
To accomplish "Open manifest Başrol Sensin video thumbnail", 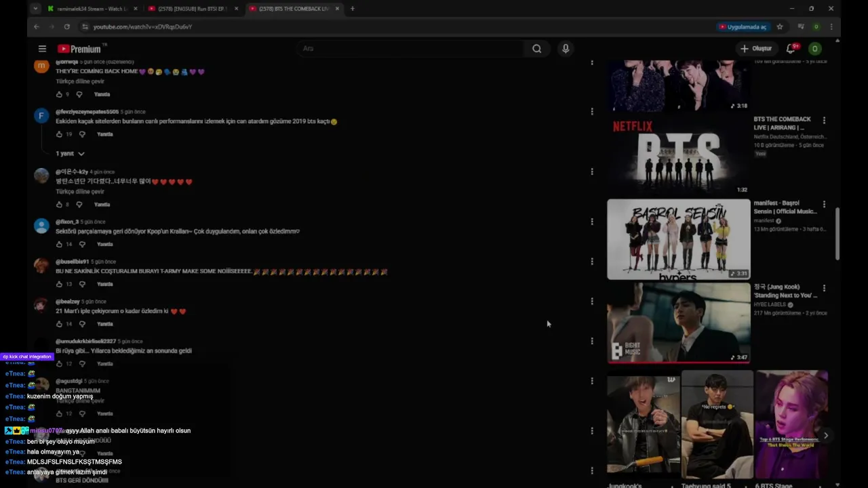I will (678, 239).
